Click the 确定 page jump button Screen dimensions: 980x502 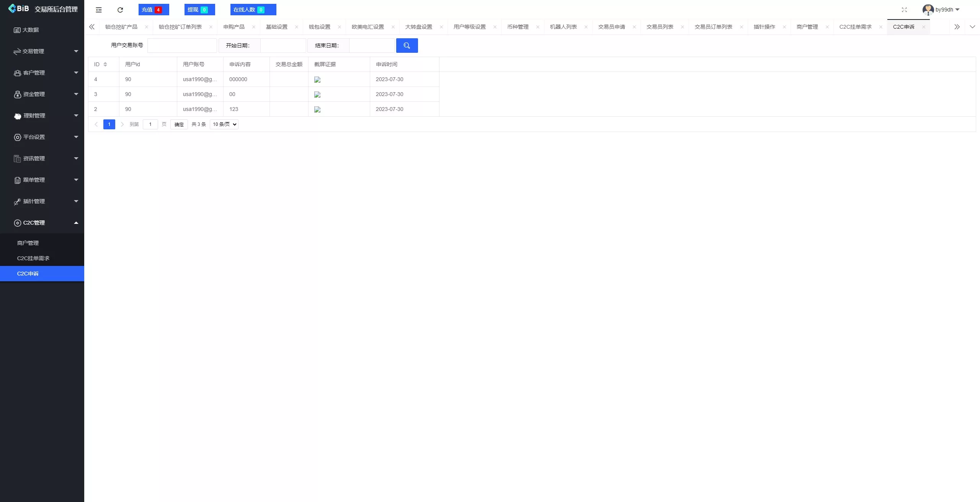[x=178, y=124]
